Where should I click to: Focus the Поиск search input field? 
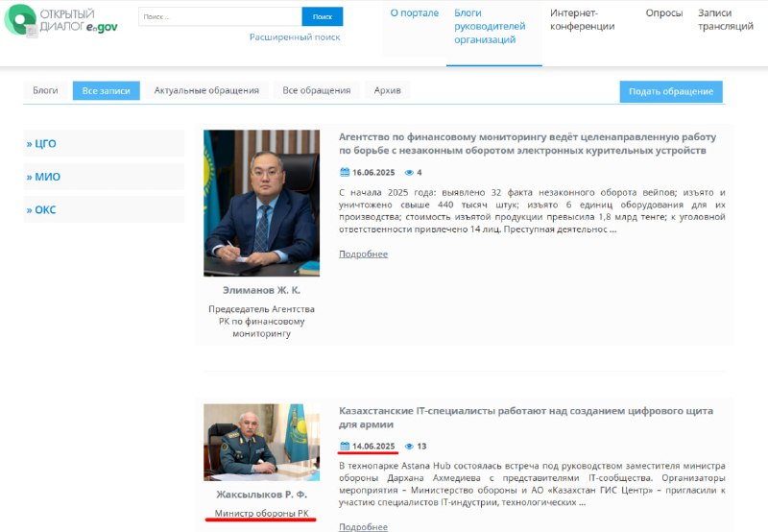[221, 16]
